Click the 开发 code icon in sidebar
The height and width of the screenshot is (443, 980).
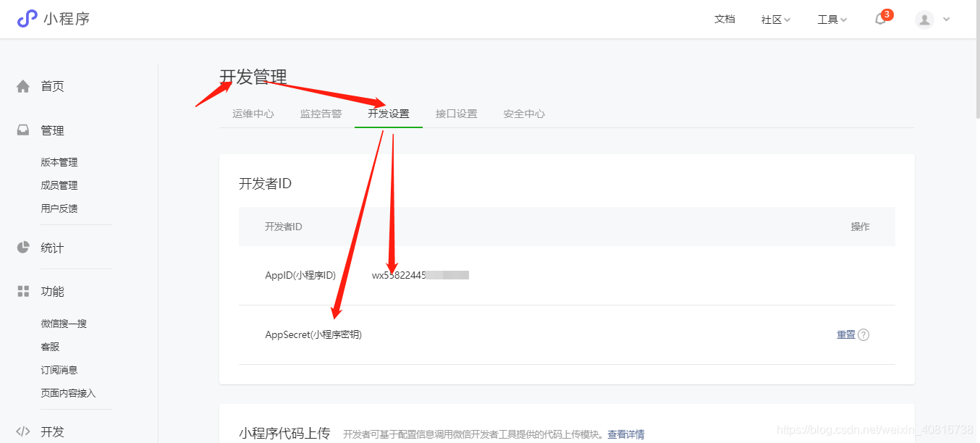[22, 430]
